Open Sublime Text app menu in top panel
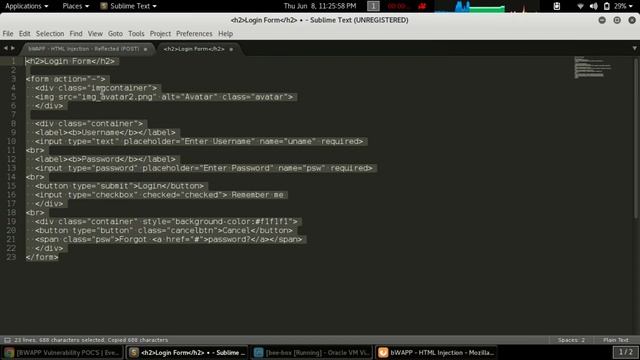The height and width of the screenshot is (360, 640). click(129, 6)
